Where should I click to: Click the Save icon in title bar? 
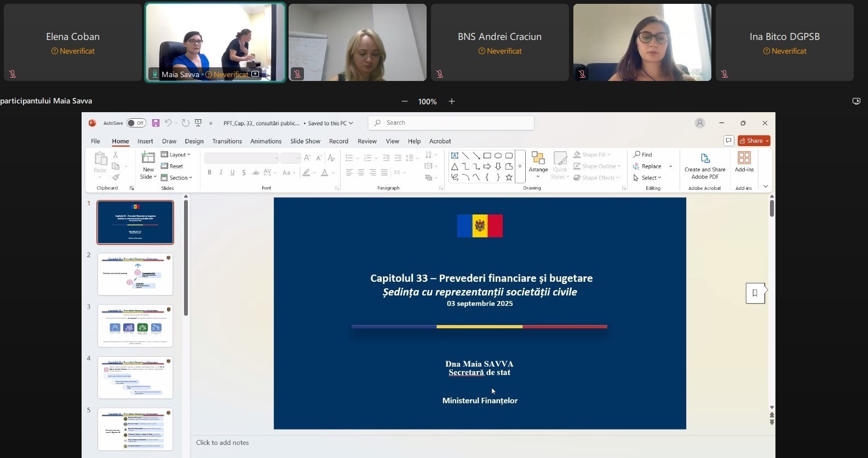(156, 123)
